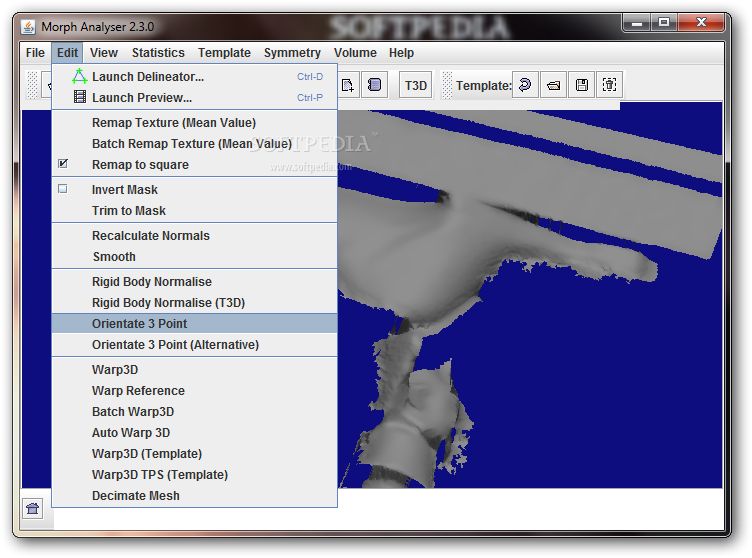Select Batch Warp3D

pyautogui.click(x=195, y=412)
